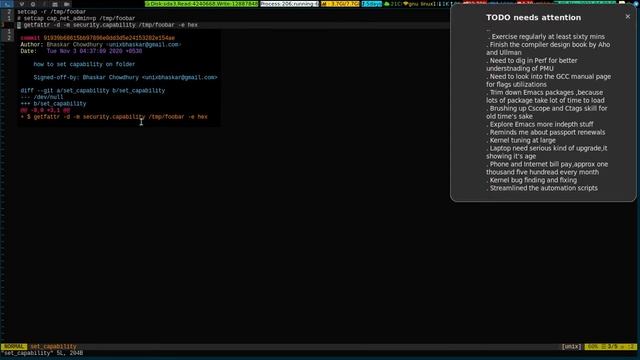Click the 'diff --git' line in the popup

[93, 91]
